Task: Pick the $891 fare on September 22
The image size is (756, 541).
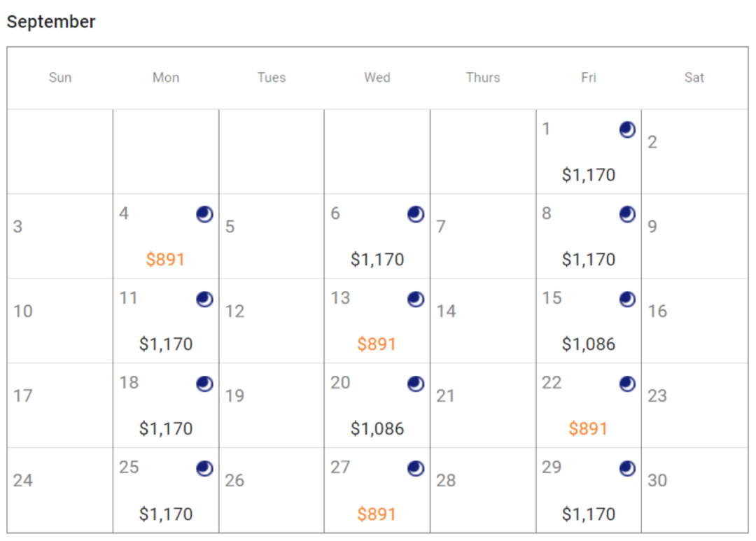Action: pos(588,429)
